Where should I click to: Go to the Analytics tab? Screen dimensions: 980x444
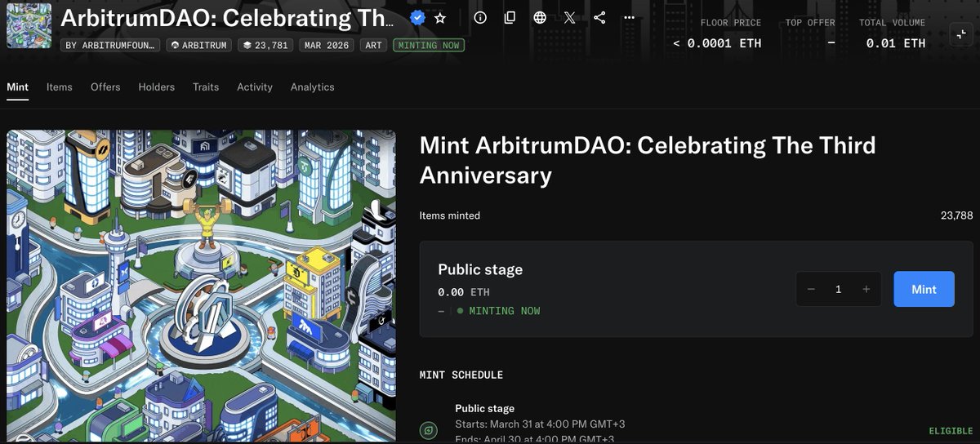click(x=312, y=87)
